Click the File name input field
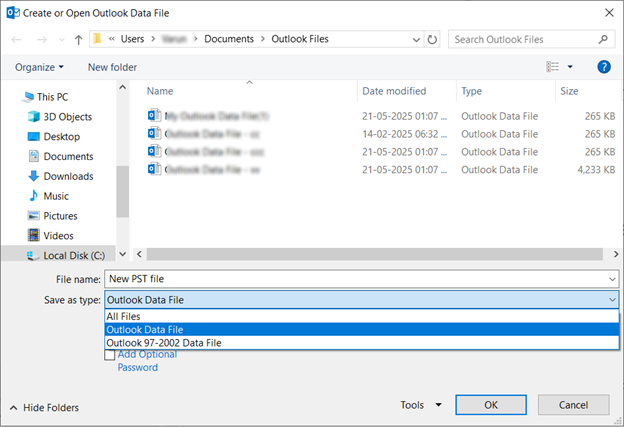This screenshot has width=624, height=427. pos(356,279)
